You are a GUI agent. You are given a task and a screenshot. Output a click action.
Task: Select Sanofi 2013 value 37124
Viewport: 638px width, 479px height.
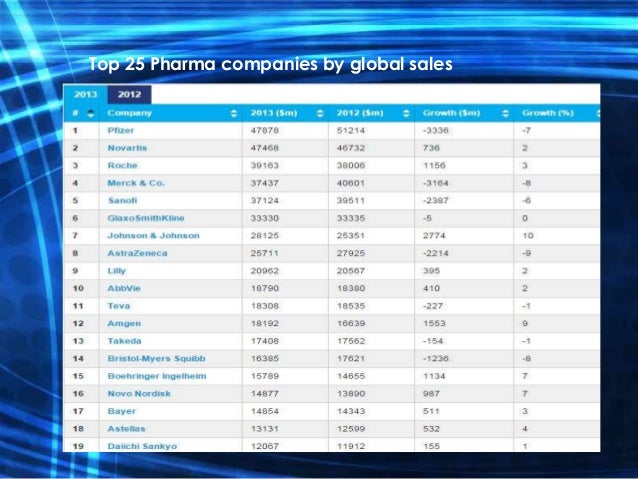(264, 201)
